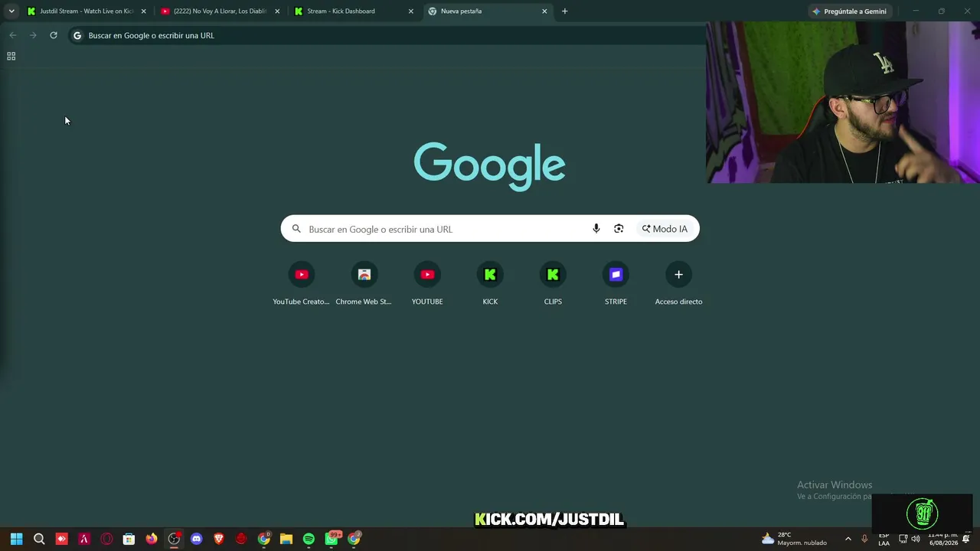The image size is (980, 551).
Task: Go forward to the next page
Action: coord(33,35)
